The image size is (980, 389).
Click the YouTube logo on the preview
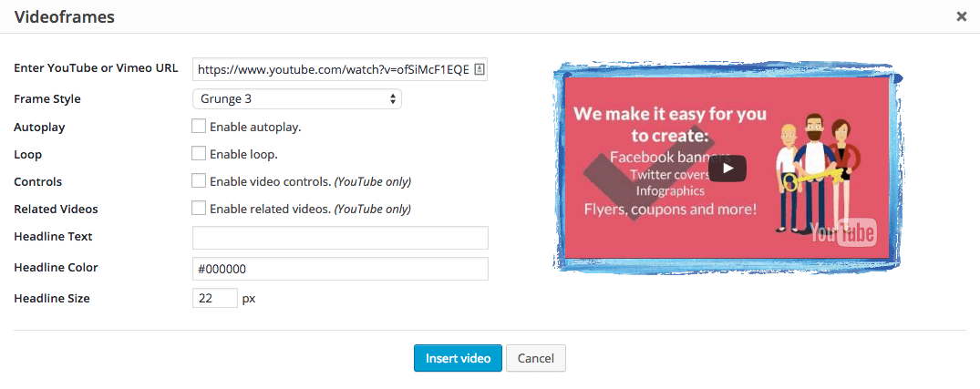pyautogui.click(x=843, y=235)
